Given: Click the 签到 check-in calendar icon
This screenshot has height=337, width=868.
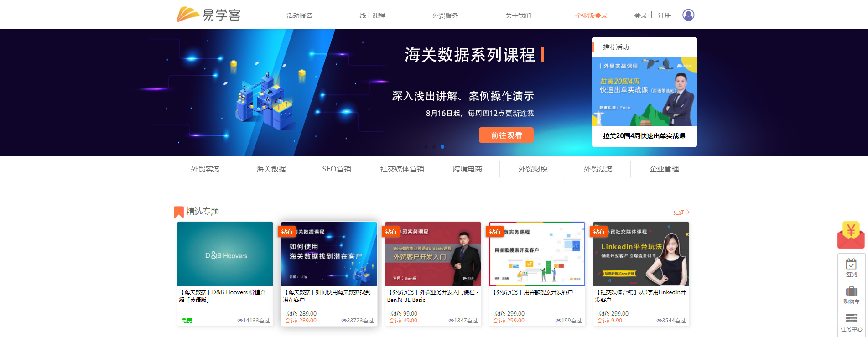Looking at the screenshot, I should (851, 268).
